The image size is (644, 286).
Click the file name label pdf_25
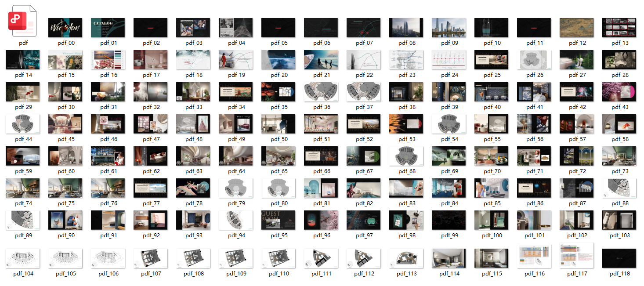[492, 75]
